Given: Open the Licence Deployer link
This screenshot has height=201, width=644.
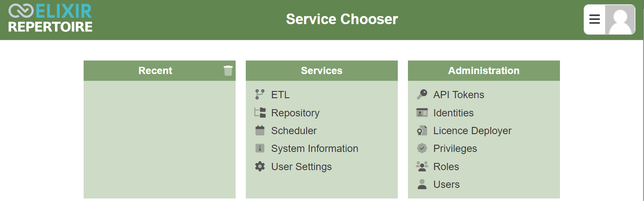Looking at the screenshot, I should tap(472, 131).
